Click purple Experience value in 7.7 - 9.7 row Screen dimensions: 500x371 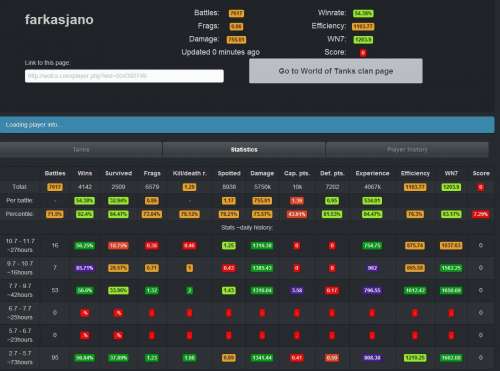click(x=372, y=290)
